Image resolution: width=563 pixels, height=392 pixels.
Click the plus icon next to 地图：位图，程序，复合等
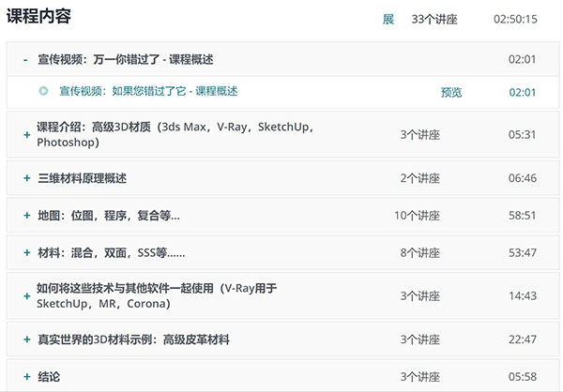pyautogui.click(x=26, y=216)
